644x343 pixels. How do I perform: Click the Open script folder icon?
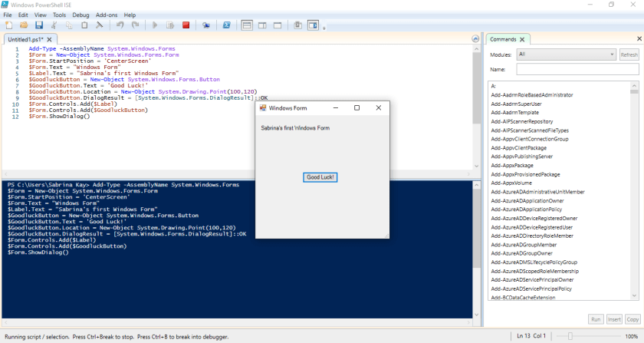point(23,25)
